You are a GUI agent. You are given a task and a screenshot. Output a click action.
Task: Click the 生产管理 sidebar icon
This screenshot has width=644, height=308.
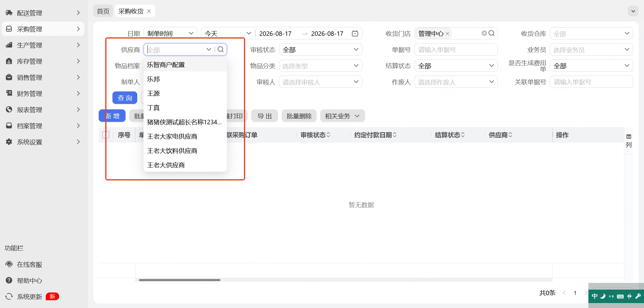coord(9,45)
